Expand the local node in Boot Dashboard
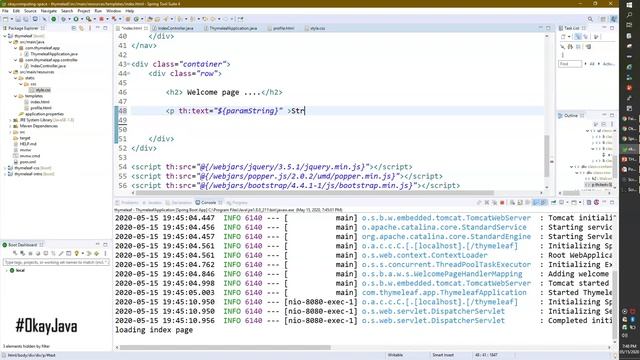The width and height of the screenshot is (640, 360). tap(7, 270)
